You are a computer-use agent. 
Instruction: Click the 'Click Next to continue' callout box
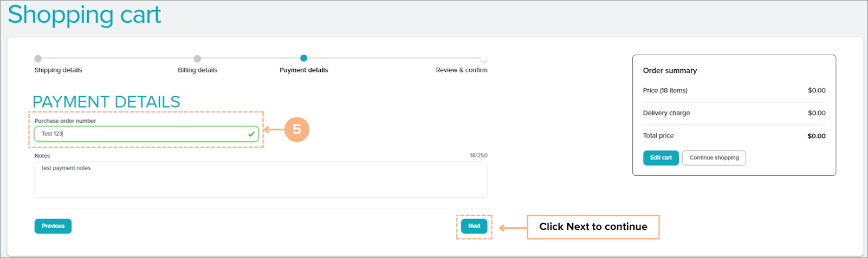click(593, 227)
